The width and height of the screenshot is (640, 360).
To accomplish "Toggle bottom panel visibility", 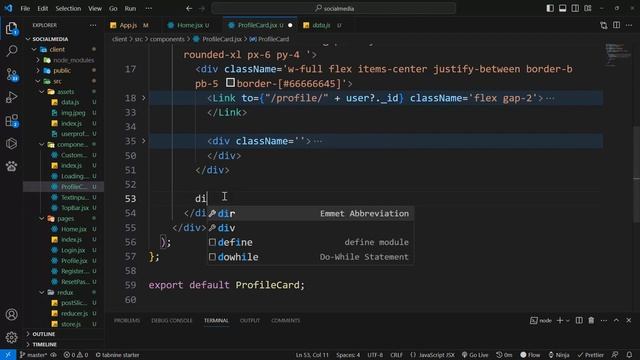I will pyautogui.click(x=562, y=8).
